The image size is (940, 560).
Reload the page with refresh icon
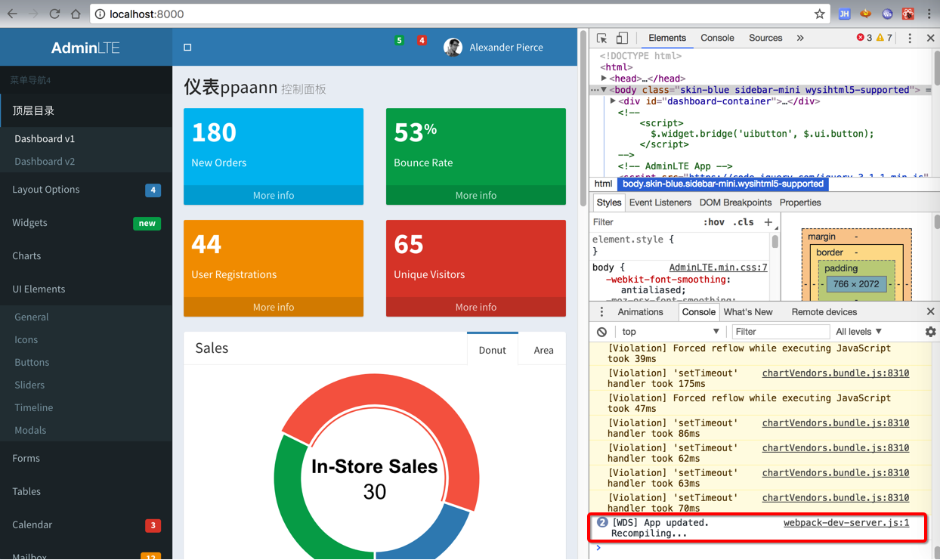tap(54, 14)
